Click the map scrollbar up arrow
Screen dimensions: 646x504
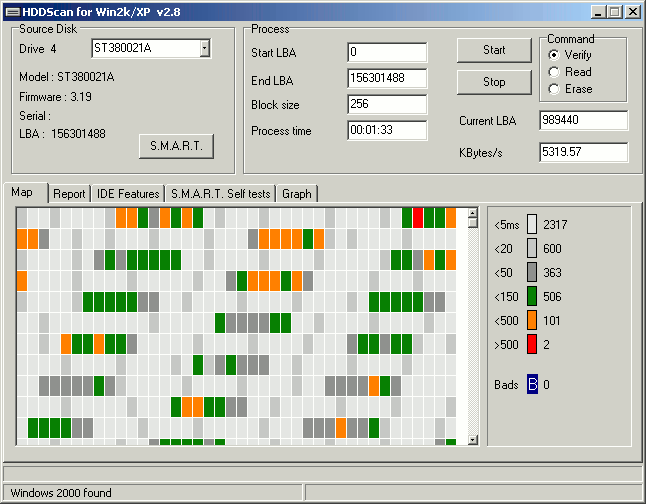(473, 215)
